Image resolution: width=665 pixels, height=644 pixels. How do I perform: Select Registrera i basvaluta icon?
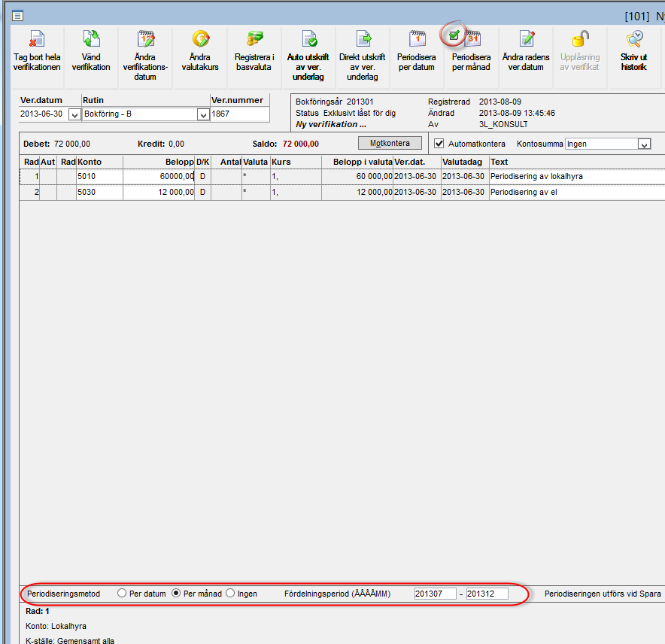click(254, 39)
